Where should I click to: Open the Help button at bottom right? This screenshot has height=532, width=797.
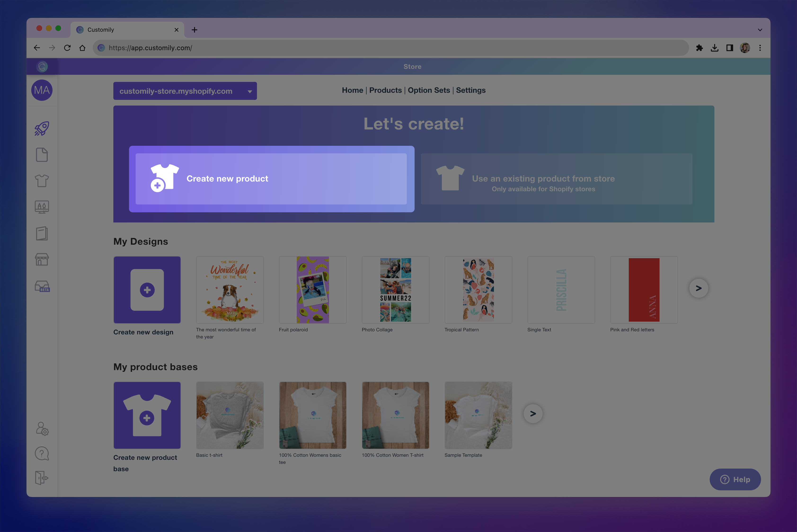735,479
